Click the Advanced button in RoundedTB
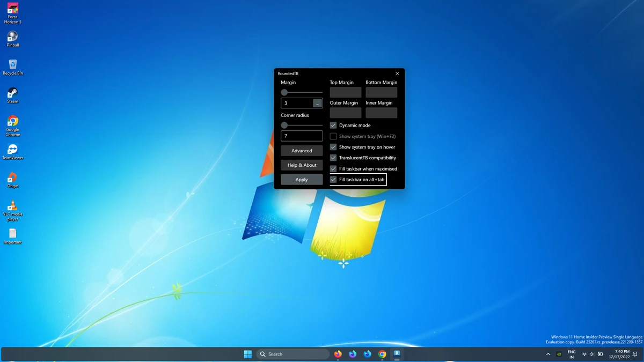This screenshot has height=362, width=644. [302, 151]
